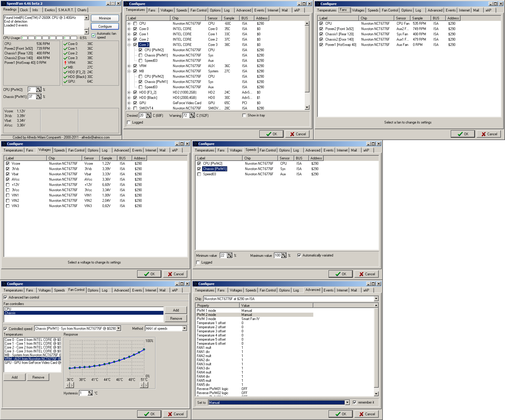
Task: Open the S.M.A.R.T. tab in SpeedFan
Action: tap(66, 10)
